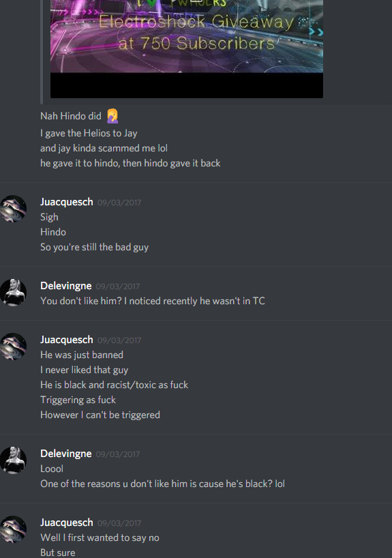
Task: Open Juacquesch's avatar beside "He was just banned"
Action: (x=13, y=347)
